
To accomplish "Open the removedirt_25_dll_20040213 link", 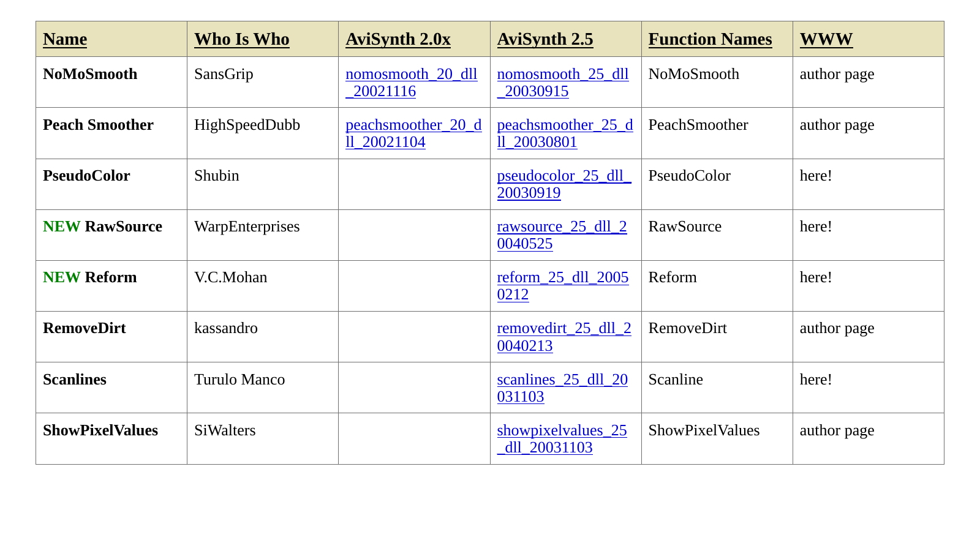I will [x=564, y=337].
